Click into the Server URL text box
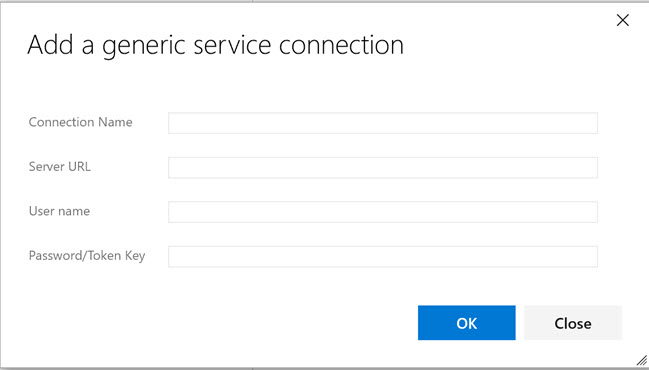This screenshot has width=649, height=370. click(383, 168)
